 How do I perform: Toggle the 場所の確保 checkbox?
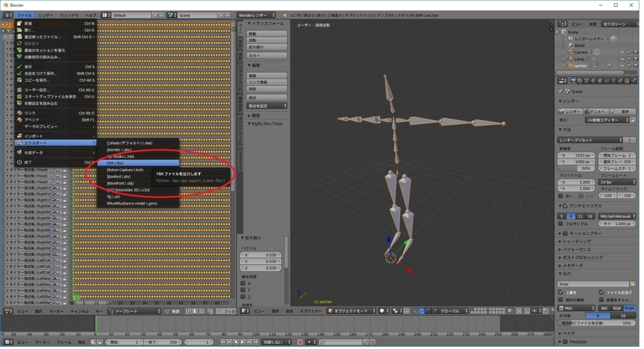tap(560, 300)
